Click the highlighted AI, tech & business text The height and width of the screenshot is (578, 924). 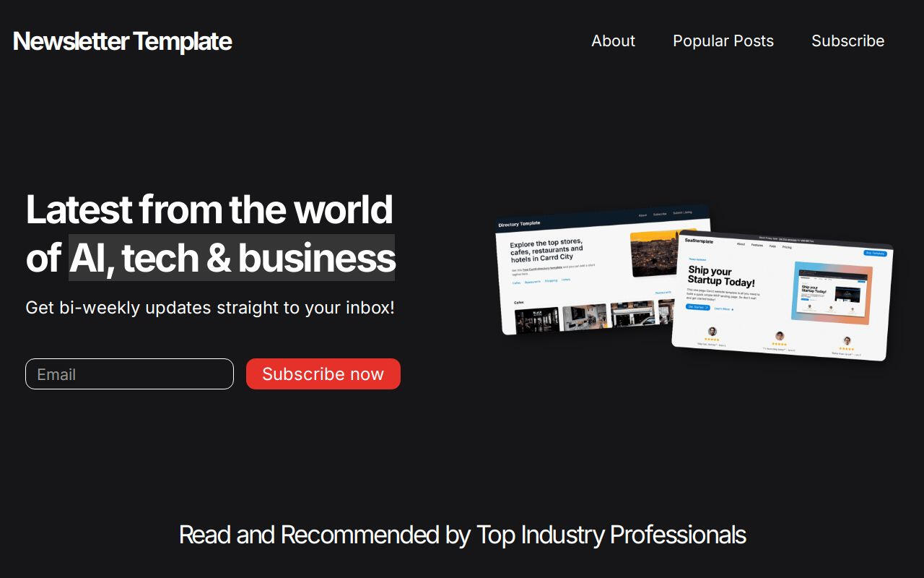coord(232,258)
